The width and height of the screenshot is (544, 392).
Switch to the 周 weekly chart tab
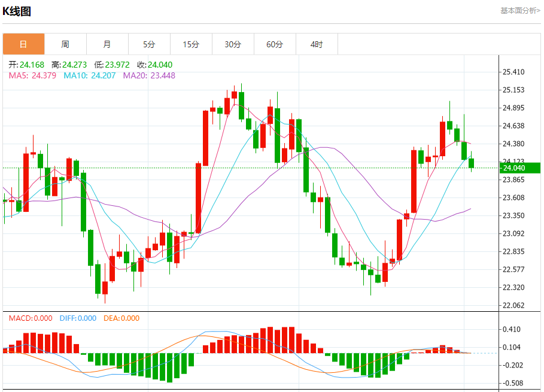(65, 44)
